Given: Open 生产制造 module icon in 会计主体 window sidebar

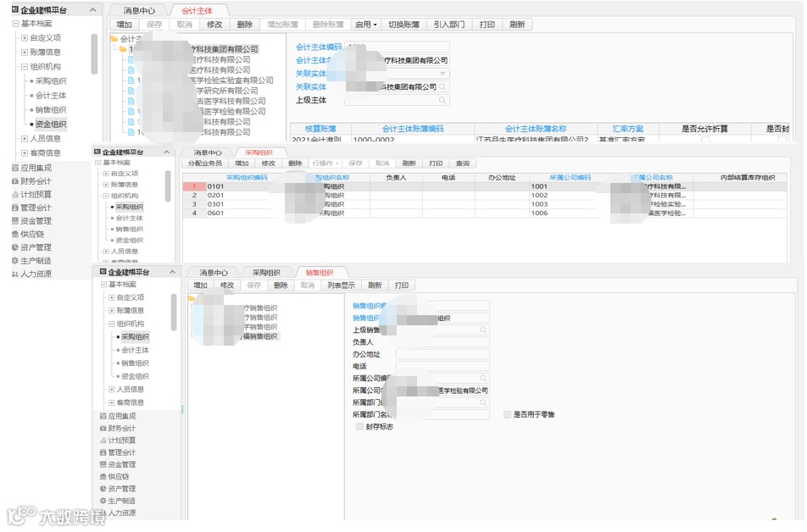Looking at the screenshot, I should (15, 261).
